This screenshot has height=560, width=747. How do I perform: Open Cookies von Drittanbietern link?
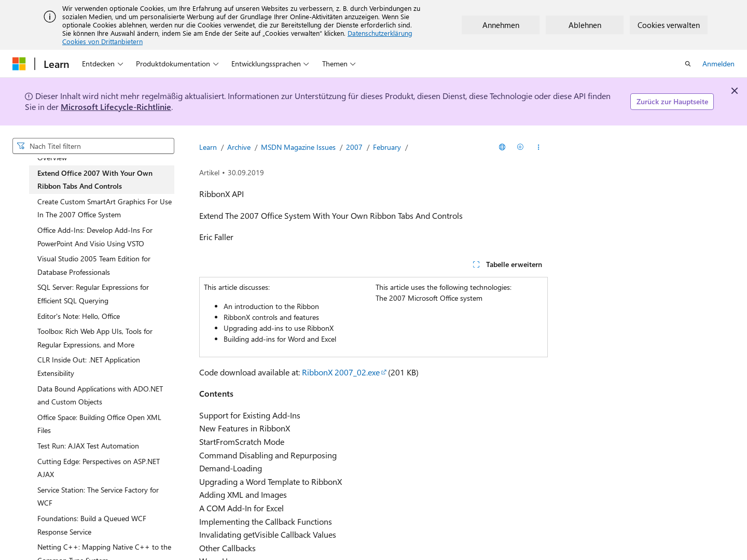click(x=102, y=41)
